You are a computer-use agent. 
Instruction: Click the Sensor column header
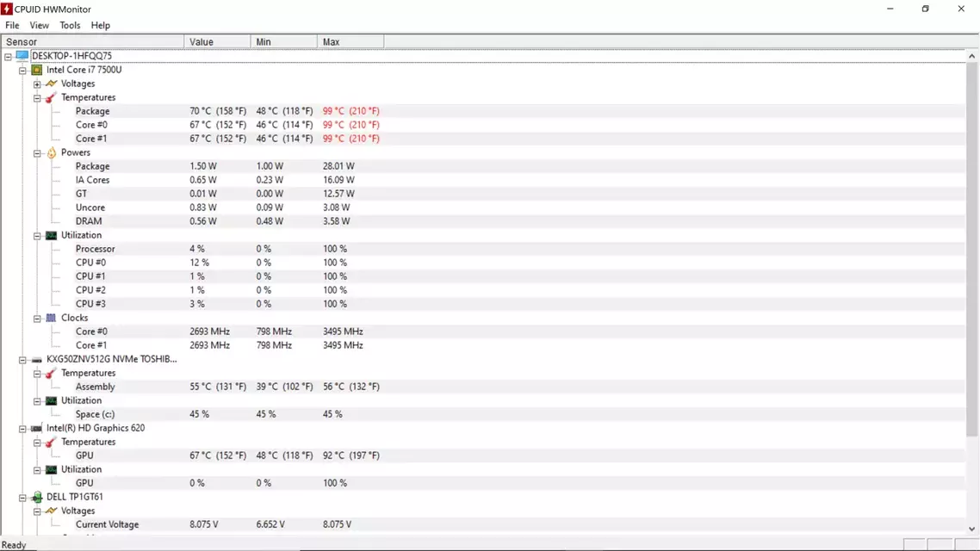click(92, 42)
